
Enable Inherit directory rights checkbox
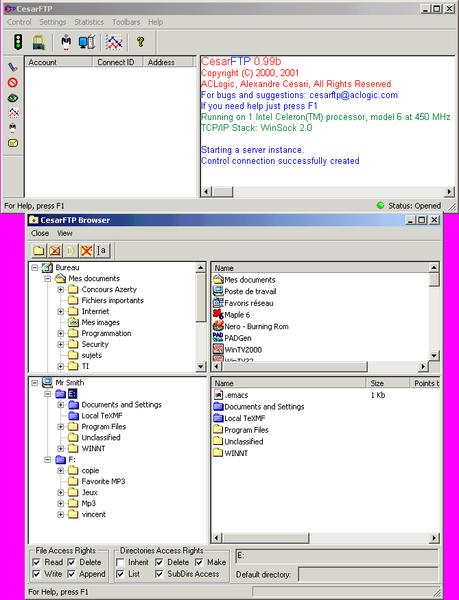click(120, 562)
